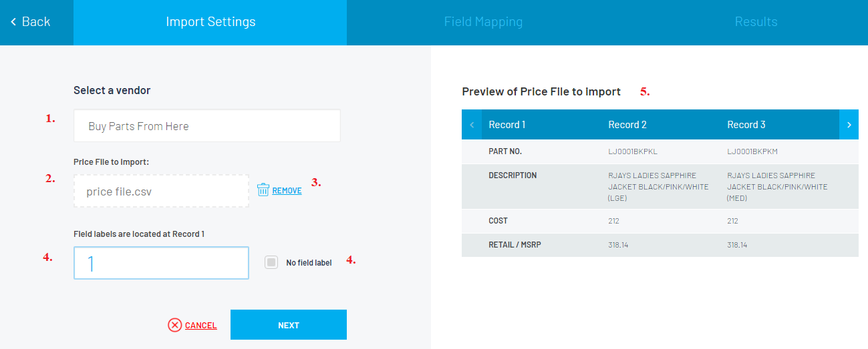Click the REMOVE file link

click(287, 191)
